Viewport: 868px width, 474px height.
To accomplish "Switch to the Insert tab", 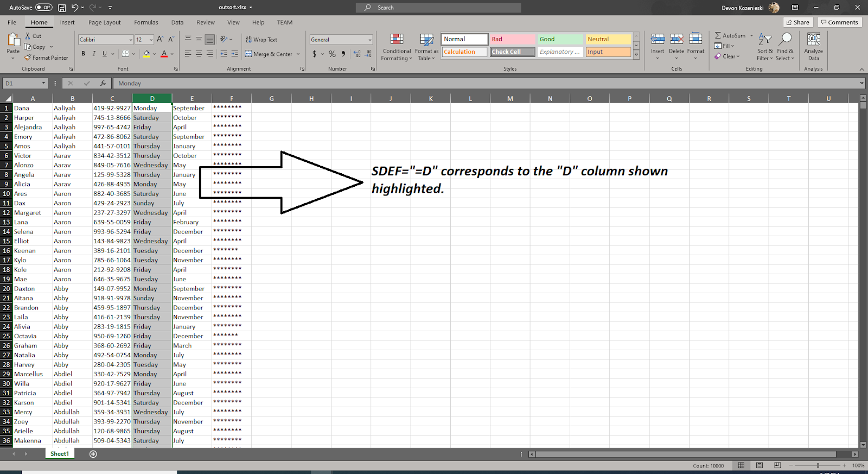I will click(67, 22).
